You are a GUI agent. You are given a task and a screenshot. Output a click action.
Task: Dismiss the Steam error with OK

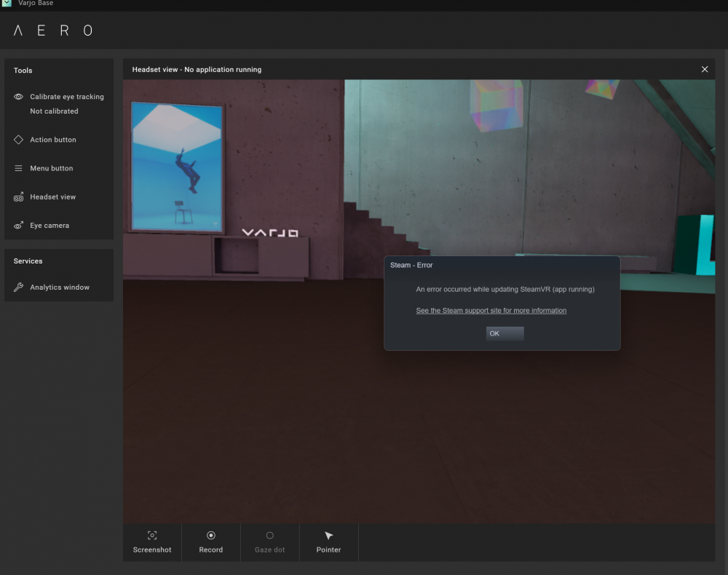point(505,333)
